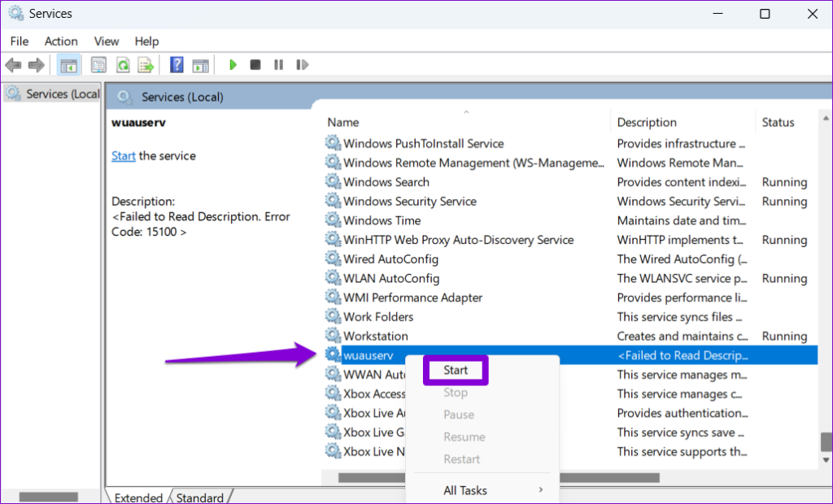Screen dimensions: 833x504
Task: Click the Start link to start wuauserv
Action: pyautogui.click(x=123, y=155)
